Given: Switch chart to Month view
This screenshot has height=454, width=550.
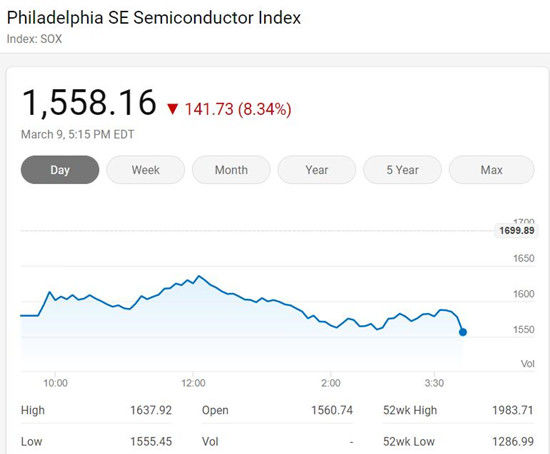Looking at the screenshot, I should [231, 170].
